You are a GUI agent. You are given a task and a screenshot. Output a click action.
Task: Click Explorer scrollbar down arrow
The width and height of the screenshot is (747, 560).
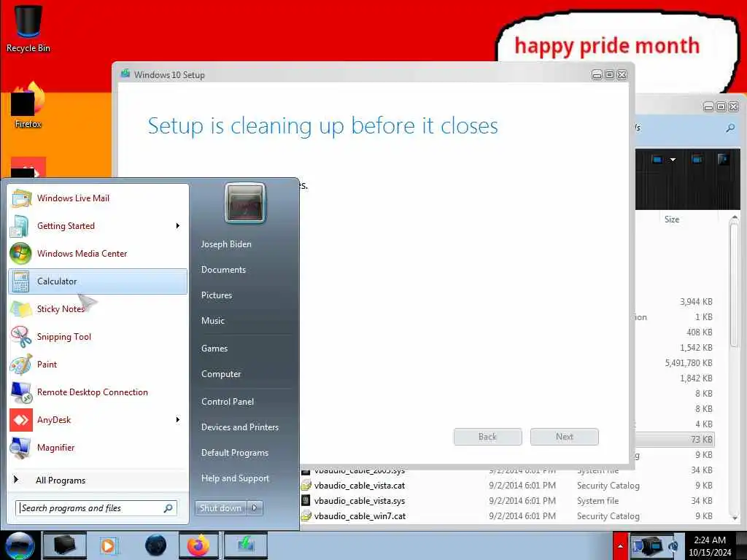point(734,518)
